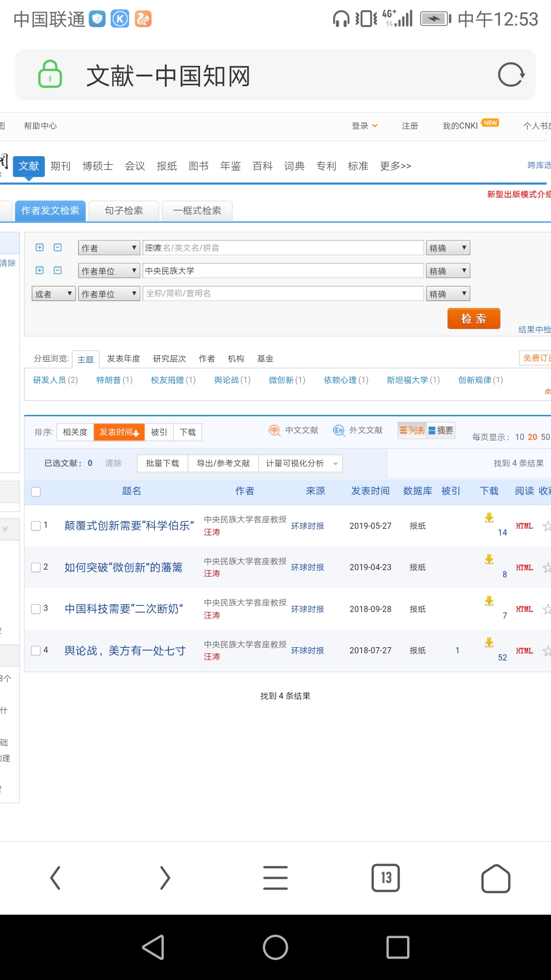Screen dimensions: 551x980
Task: Click the 中央民族大学 author unit input field
Action: point(283,271)
